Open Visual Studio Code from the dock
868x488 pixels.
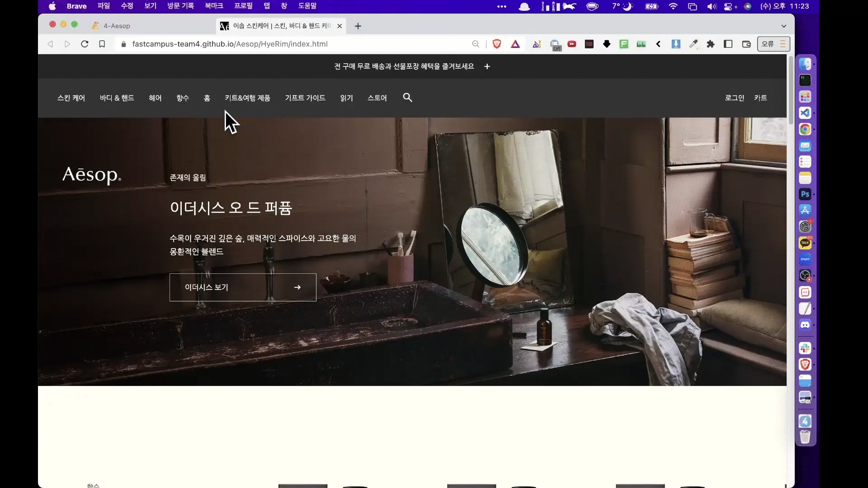point(805,113)
